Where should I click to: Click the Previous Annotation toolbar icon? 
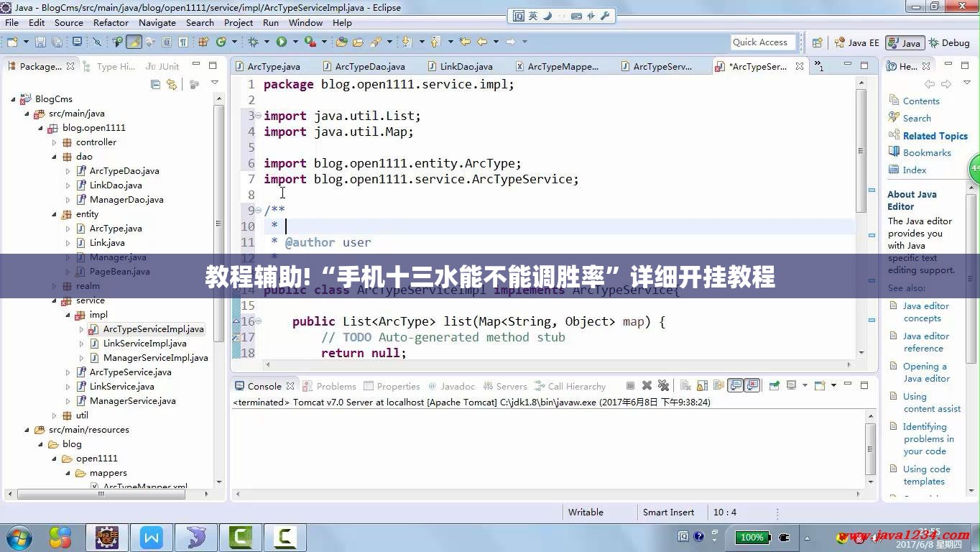pos(436,42)
